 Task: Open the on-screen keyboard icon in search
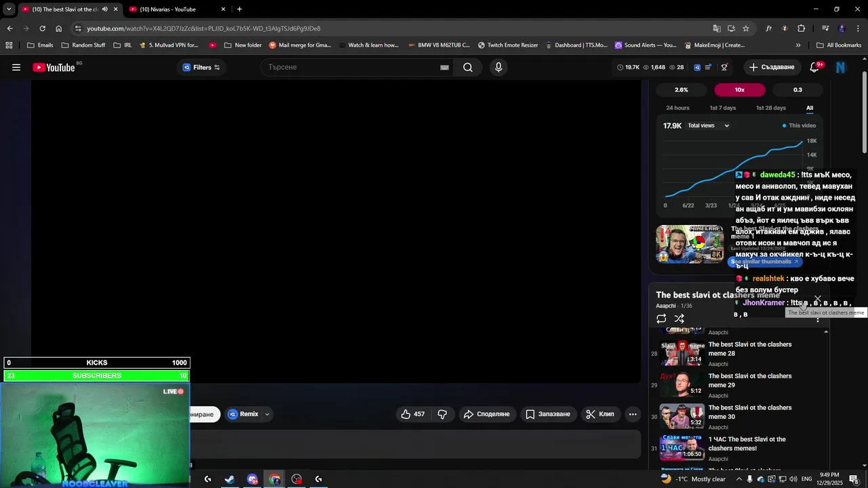444,67
